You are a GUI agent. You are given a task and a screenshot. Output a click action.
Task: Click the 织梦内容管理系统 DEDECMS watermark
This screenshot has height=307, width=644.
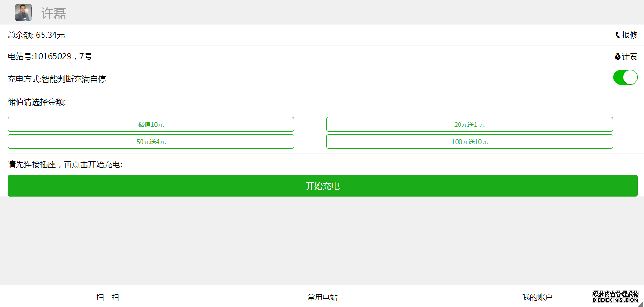tap(616, 297)
